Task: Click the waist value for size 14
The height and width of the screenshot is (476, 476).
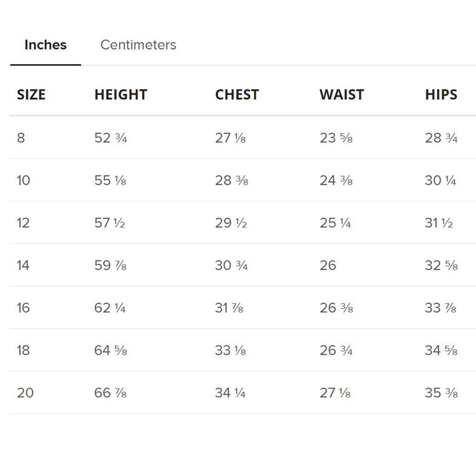Action: pos(329,265)
